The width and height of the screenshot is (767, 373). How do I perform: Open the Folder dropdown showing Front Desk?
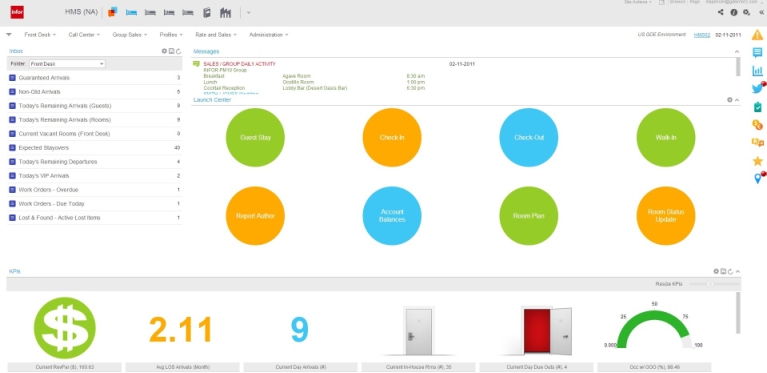(x=67, y=64)
